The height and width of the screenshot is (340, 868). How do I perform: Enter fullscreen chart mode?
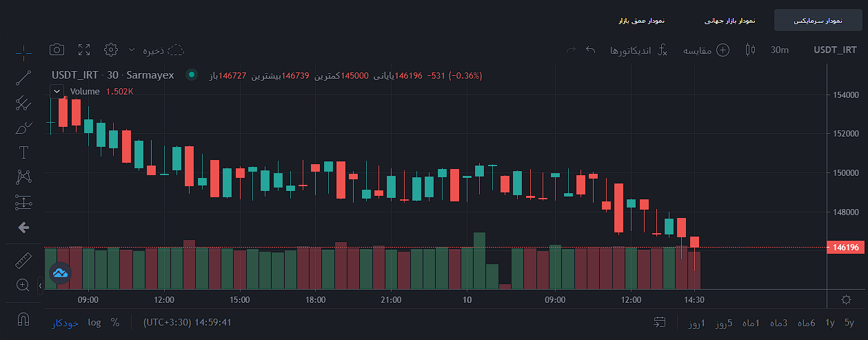click(x=84, y=50)
